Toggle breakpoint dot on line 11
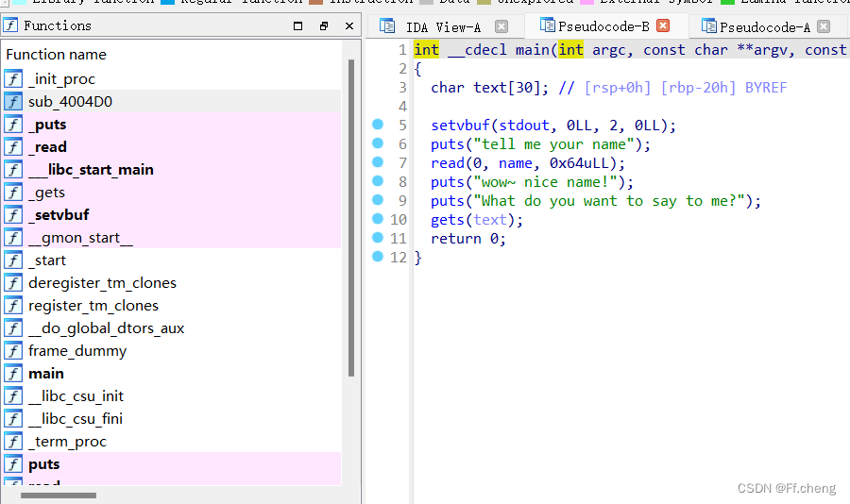850x504 pixels. point(378,238)
